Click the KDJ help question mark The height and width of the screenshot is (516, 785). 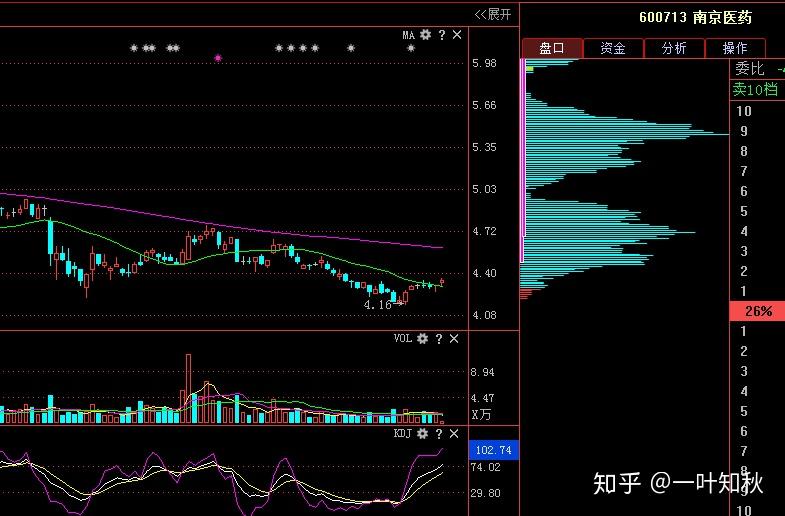tap(439, 433)
